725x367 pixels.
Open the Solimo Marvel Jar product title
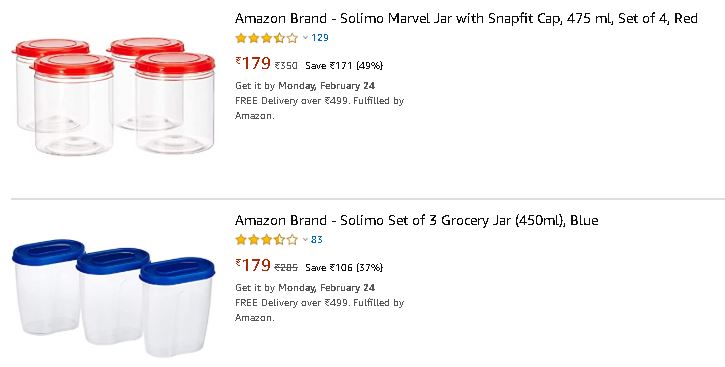pos(466,18)
